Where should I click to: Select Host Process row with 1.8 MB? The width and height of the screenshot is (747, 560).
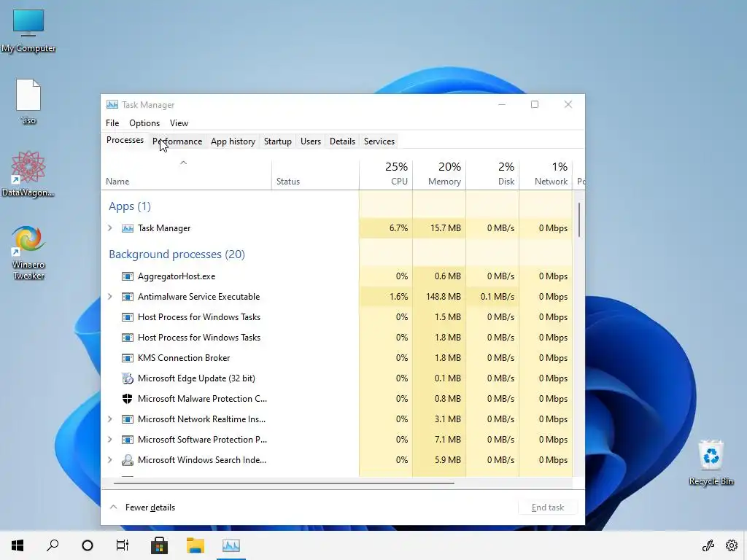click(x=337, y=338)
